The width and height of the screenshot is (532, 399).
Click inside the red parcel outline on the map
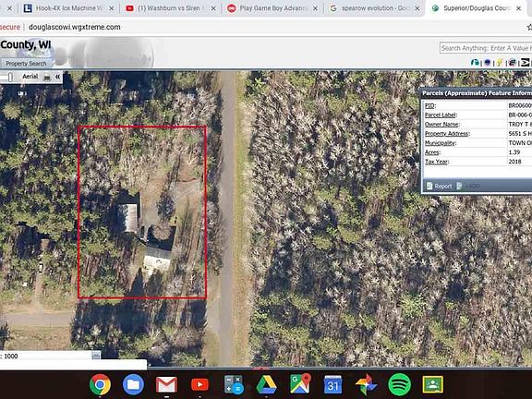(x=142, y=212)
